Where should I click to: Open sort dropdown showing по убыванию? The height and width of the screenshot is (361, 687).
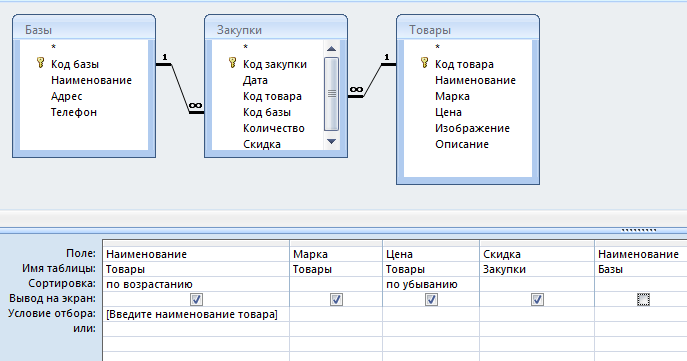click(431, 284)
